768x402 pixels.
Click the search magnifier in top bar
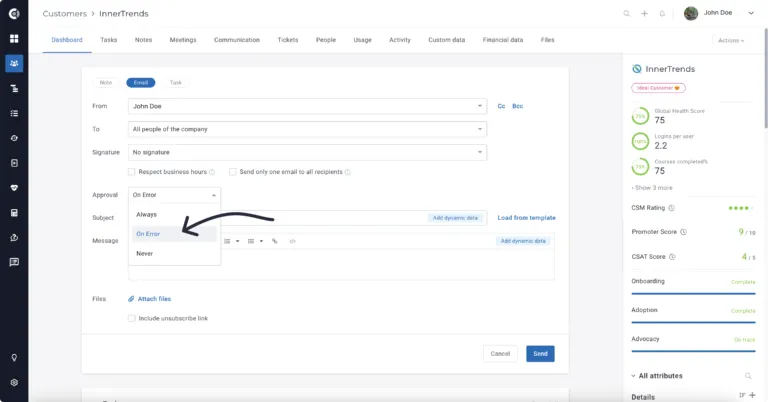click(x=626, y=13)
